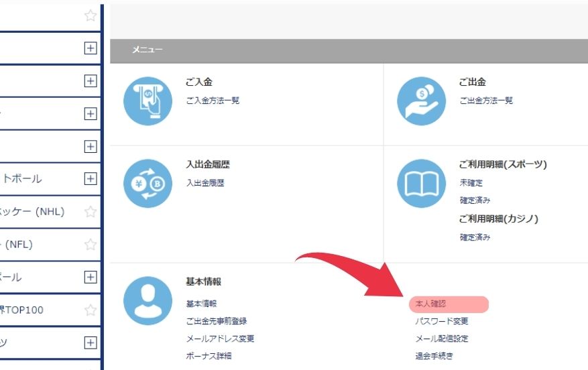The height and width of the screenshot is (370, 588).
Task: Open 確定済み under スポーツ usage statement
Action: [x=475, y=200]
